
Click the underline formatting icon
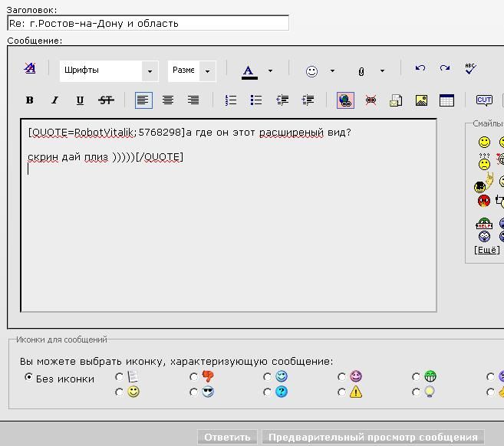point(80,100)
